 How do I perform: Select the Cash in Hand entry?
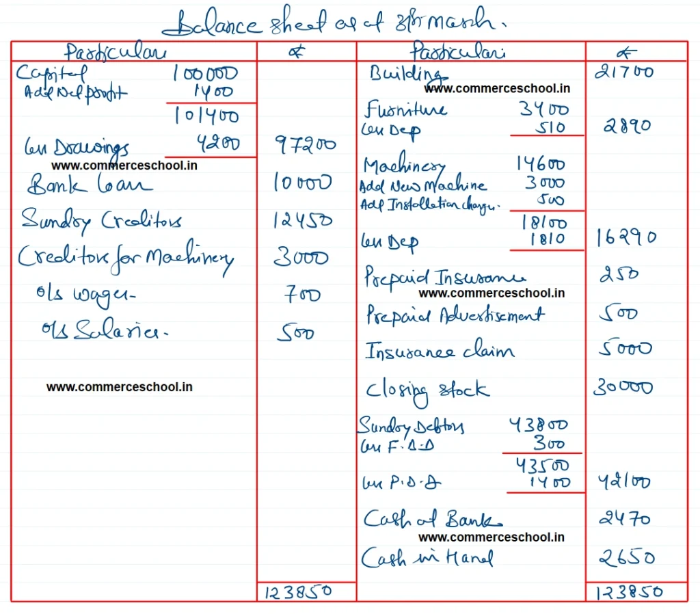pos(427,558)
